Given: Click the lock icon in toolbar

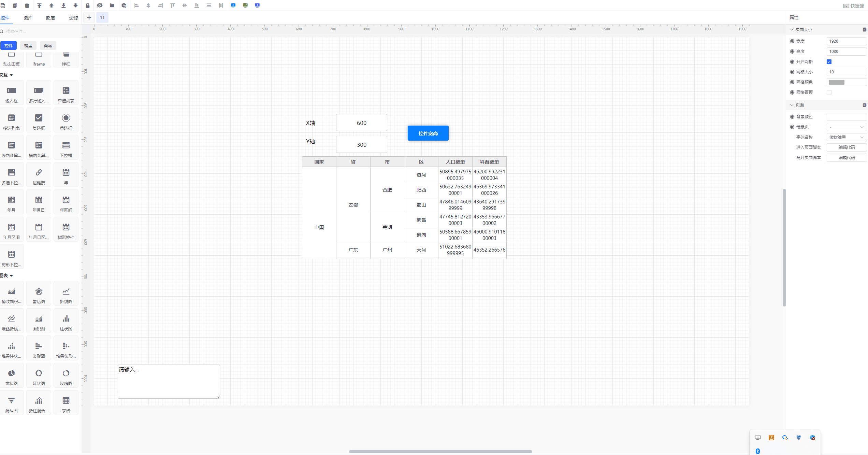Looking at the screenshot, I should tap(88, 5).
